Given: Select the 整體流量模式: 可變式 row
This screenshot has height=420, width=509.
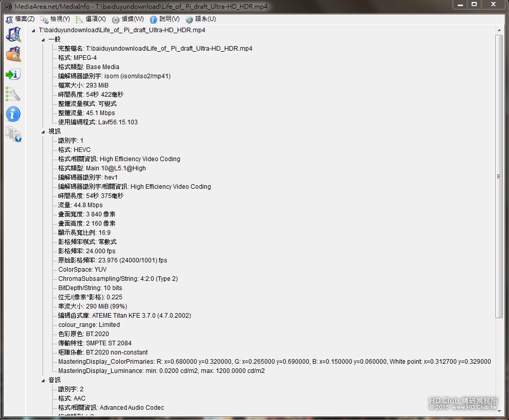Looking at the screenshot, I should coord(87,104).
